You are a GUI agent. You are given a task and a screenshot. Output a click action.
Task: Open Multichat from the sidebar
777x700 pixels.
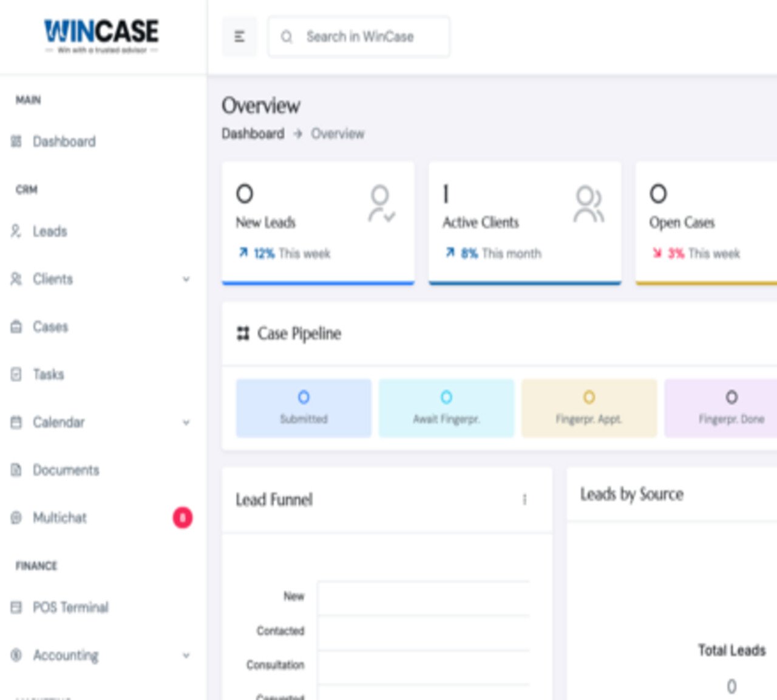pos(59,518)
